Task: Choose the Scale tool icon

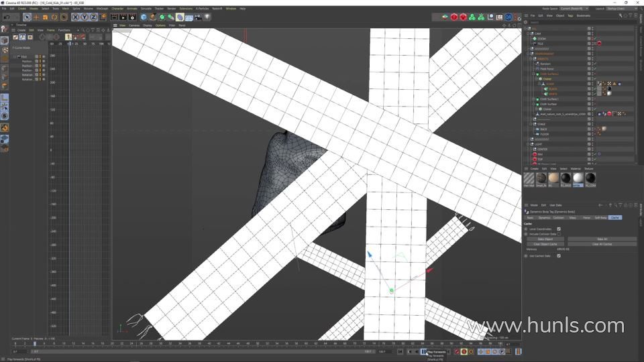Action: pos(45,17)
